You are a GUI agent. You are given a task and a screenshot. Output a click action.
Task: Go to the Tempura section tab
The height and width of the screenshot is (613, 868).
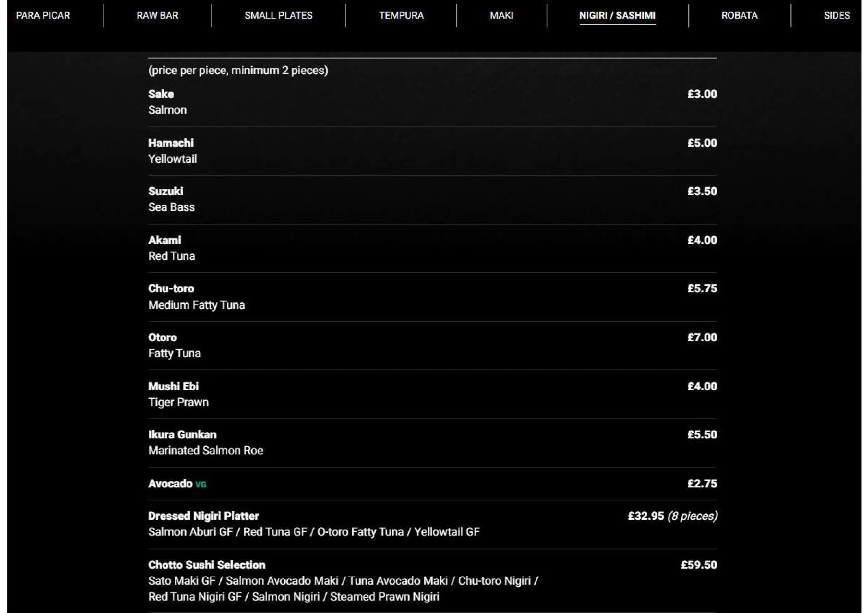click(401, 15)
